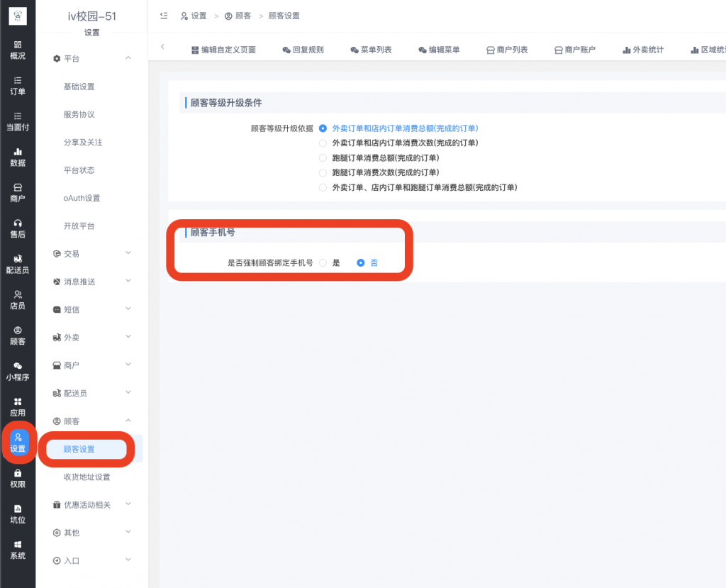726x588 pixels.
Task: Open the 数据 panel from the sidebar
Action: click(x=18, y=157)
